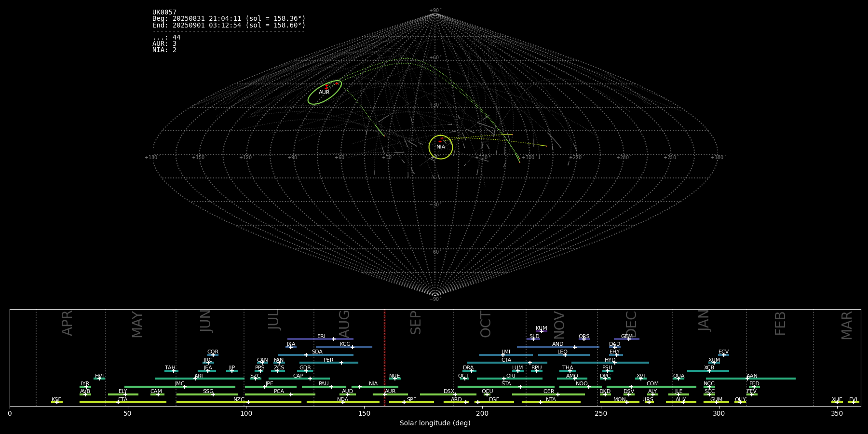Select the ETA shower bar on the timeline
Screen dimensions: 868x434
(123, 402)
